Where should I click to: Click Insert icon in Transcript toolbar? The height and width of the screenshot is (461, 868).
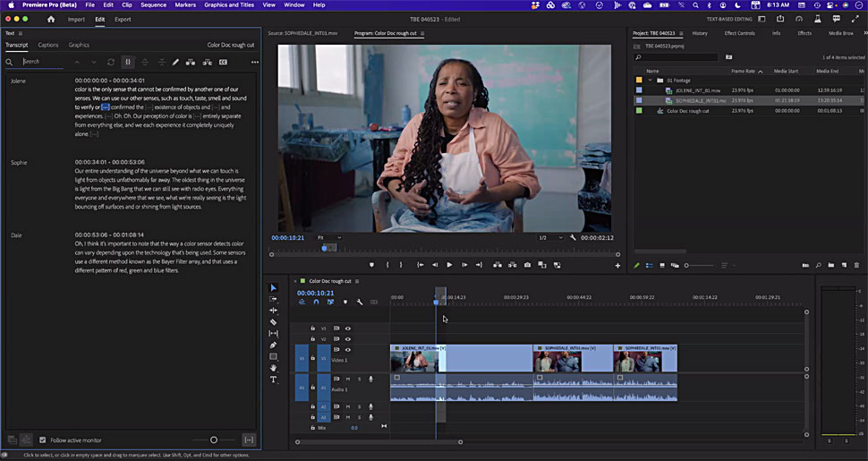coord(191,62)
